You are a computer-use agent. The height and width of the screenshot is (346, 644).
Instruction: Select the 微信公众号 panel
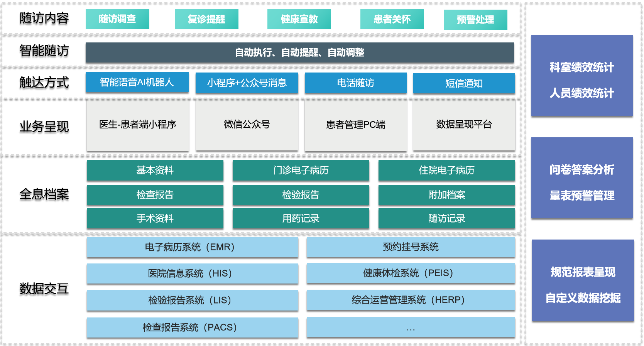coord(247,125)
